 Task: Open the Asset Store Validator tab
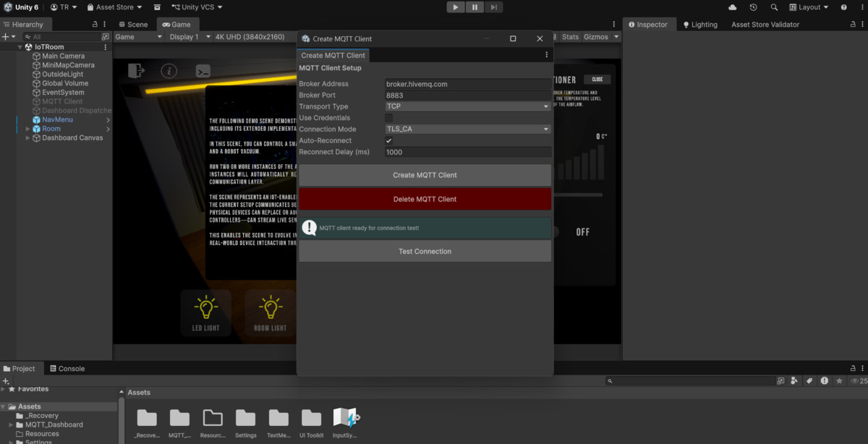765,25
